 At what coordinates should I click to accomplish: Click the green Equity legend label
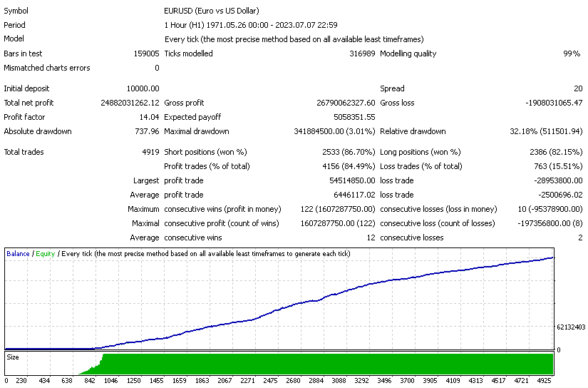click(x=46, y=254)
